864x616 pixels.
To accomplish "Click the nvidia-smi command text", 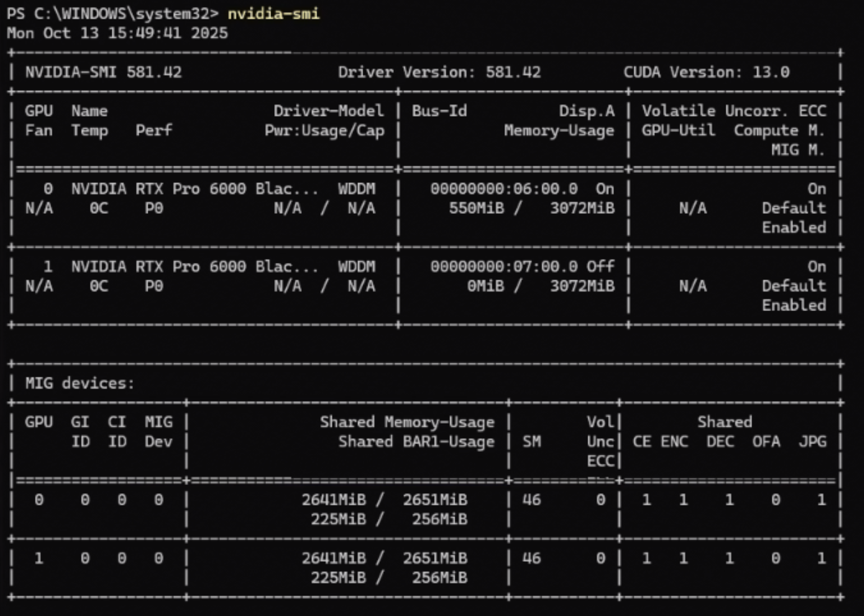I will click(x=273, y=13).
